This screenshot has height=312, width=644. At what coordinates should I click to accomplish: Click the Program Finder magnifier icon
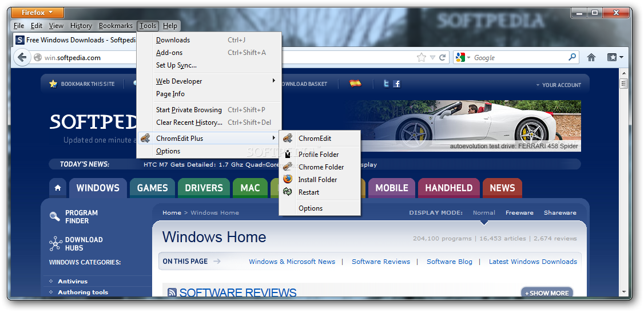pos(55,216)
